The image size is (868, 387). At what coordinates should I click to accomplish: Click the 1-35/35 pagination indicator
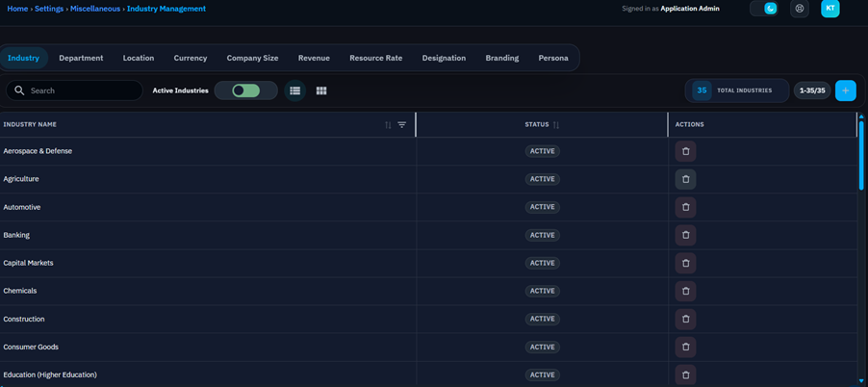pyautogui.click(x=812, y=90)
